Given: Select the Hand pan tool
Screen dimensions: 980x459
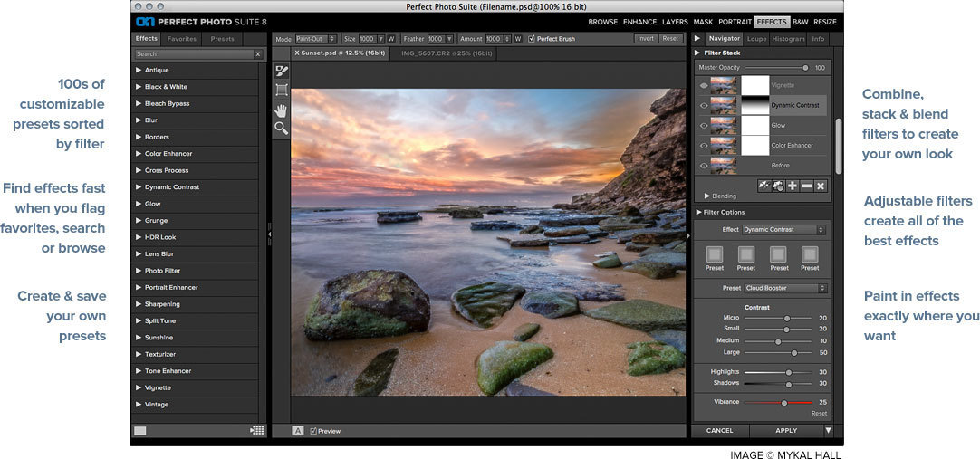Looking at the screenshot, I should (x=282, y=109).
